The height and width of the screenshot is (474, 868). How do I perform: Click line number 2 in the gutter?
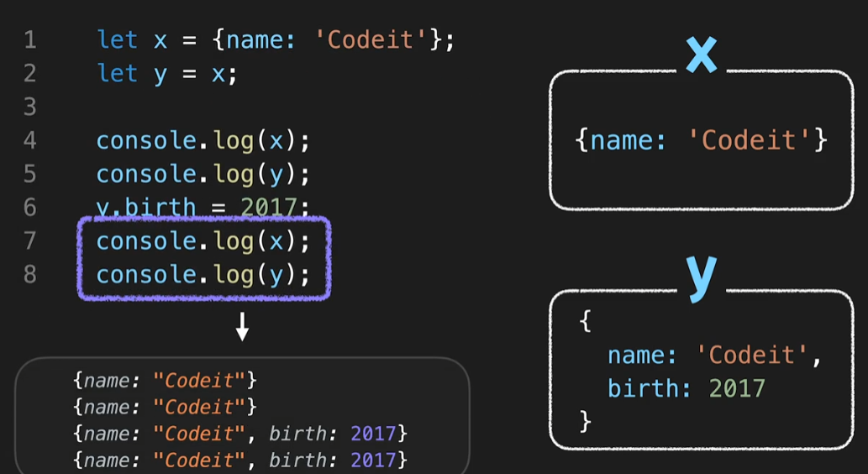30,74
